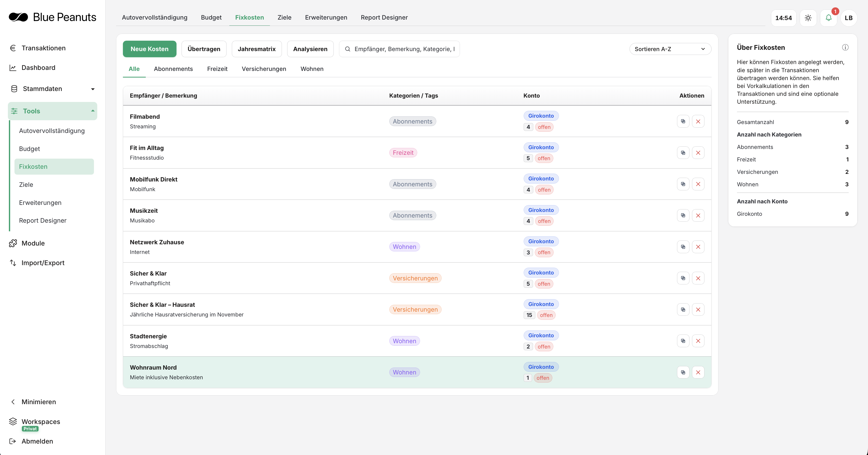The height and width of the screenshot is (455, 868).
Task: Duplicate the Filmabend fixed cost
Action: 683,122
